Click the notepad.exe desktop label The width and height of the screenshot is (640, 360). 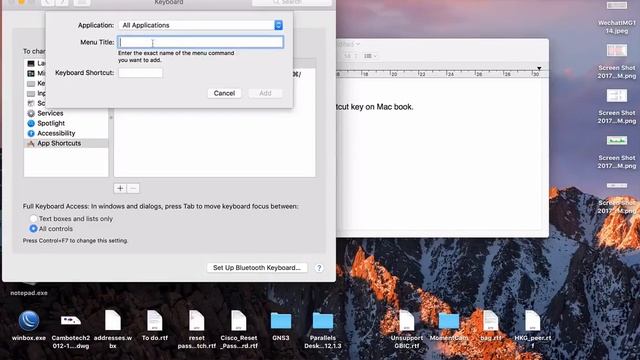(29, 293)
